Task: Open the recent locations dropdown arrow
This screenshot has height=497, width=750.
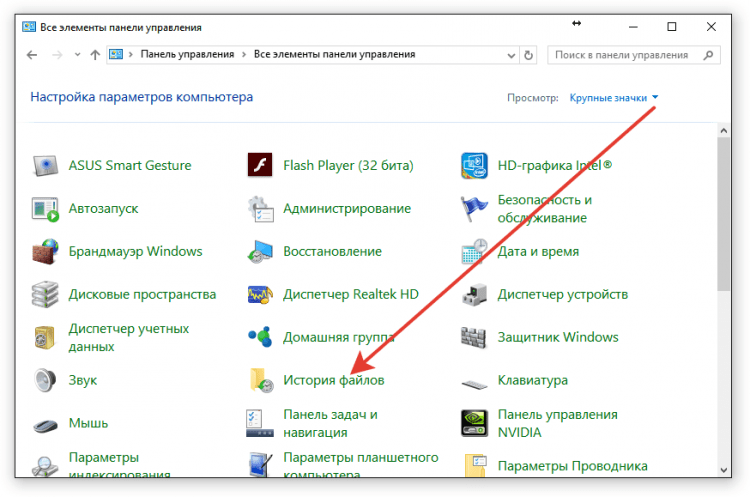Action: tap(77, 55)
